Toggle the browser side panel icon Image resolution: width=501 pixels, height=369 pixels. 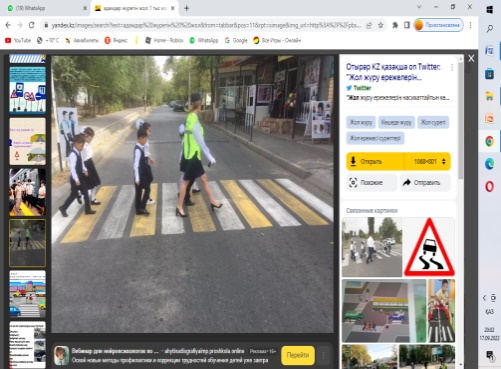point(407,25)
